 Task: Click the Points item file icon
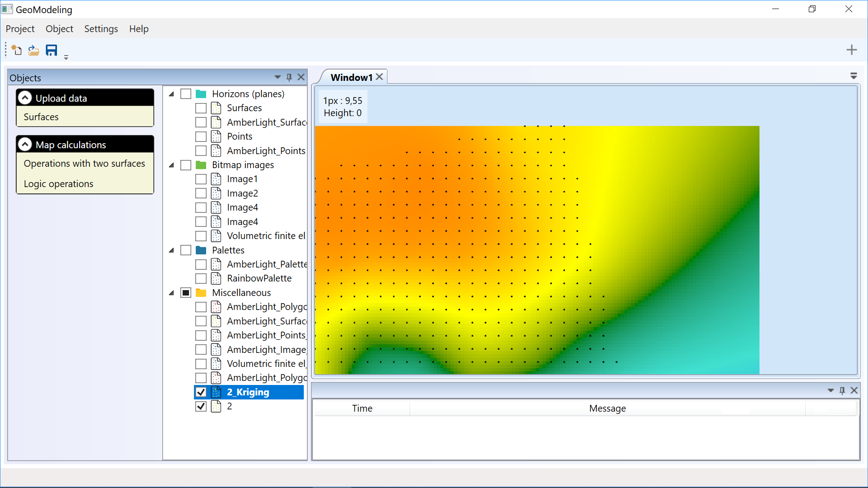[216, 136]
